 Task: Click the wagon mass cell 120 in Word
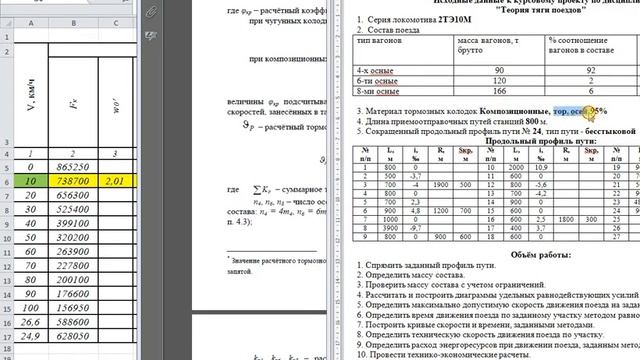coord(499,81)
